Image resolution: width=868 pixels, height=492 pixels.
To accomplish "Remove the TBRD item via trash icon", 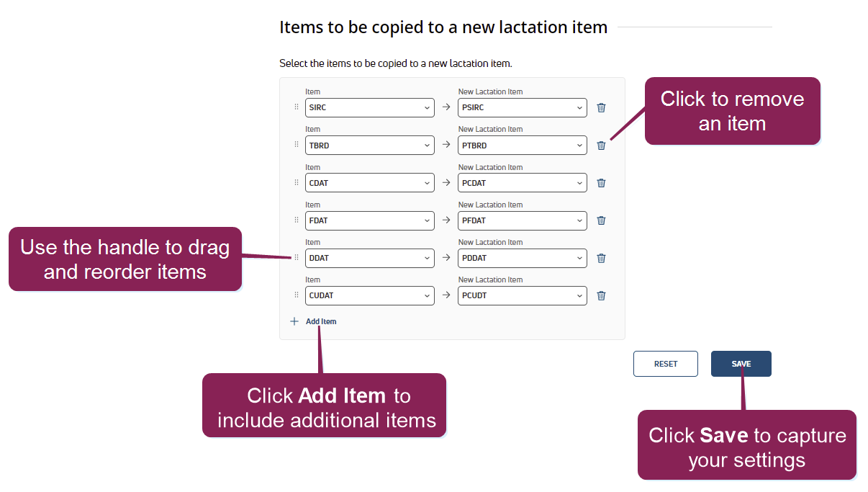I will [x=601, y=146].
